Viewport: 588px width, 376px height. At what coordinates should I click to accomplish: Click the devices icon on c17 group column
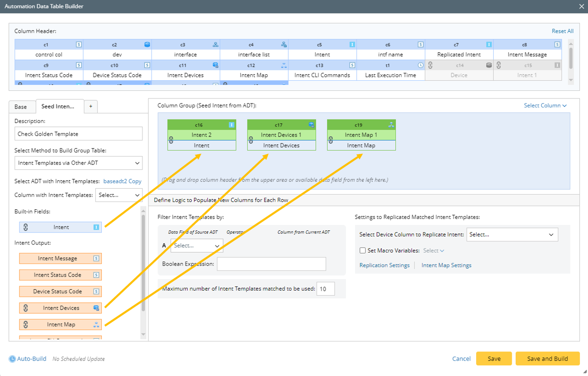312,124
